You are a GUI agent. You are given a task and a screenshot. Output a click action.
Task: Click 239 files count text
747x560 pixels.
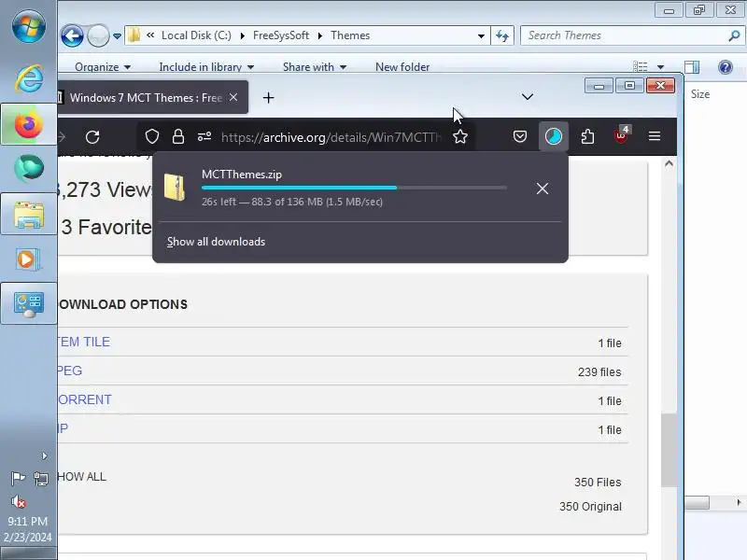(x=599, y=371)
